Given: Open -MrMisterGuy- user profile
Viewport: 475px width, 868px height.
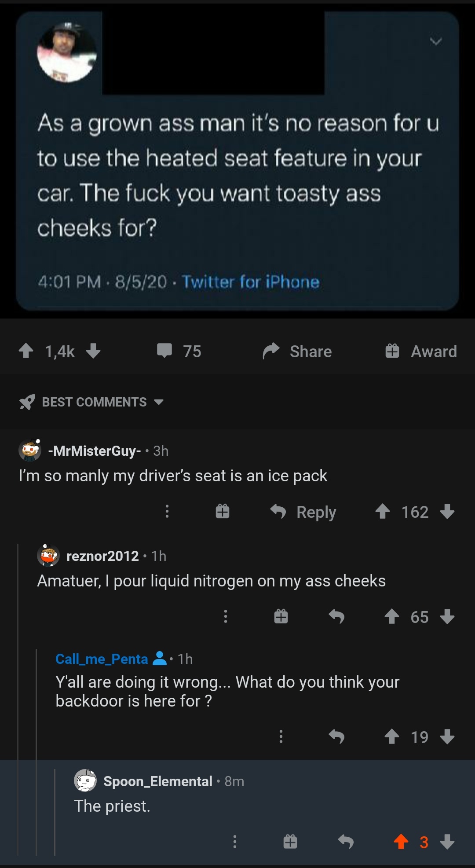Looking at the screenshot, I should point(94,451).
